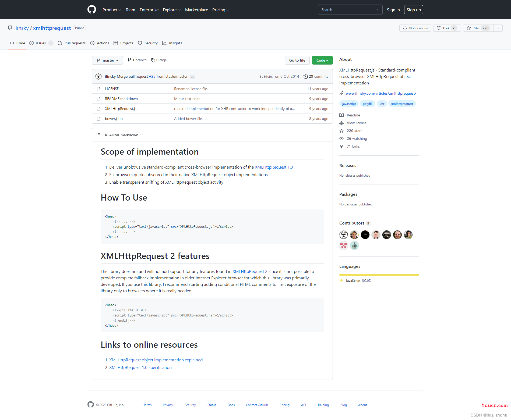The height and width of the screenshot is (420, 511).
Task: Open the Product dropdown menu
Action: 112,10
